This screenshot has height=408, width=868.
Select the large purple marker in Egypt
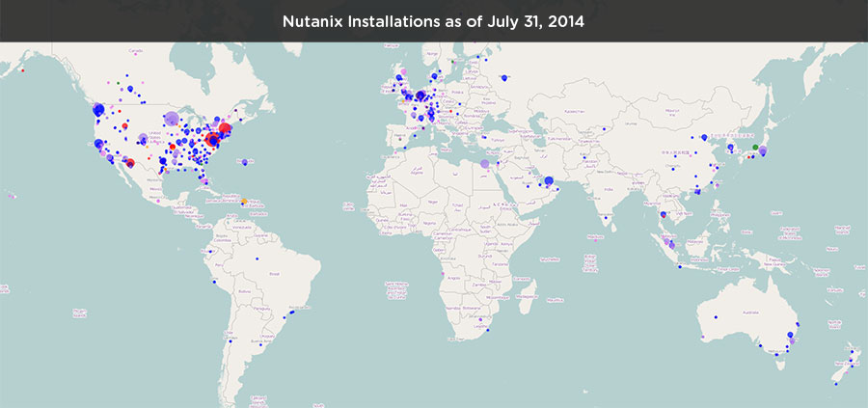click(484, 164)
